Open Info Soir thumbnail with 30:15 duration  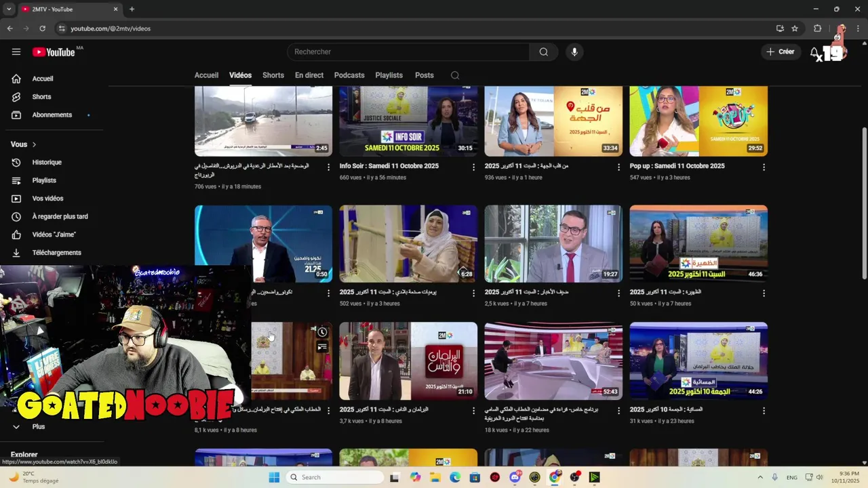(409, 121)
